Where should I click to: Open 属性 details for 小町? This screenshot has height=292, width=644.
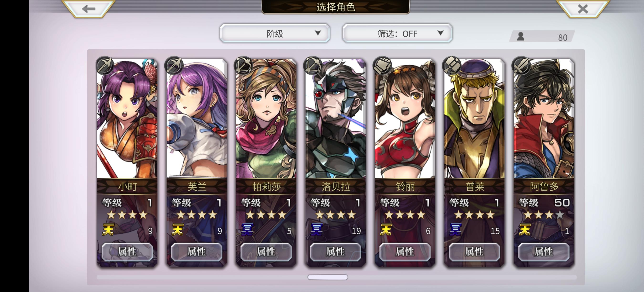click(x=127, y=252)
